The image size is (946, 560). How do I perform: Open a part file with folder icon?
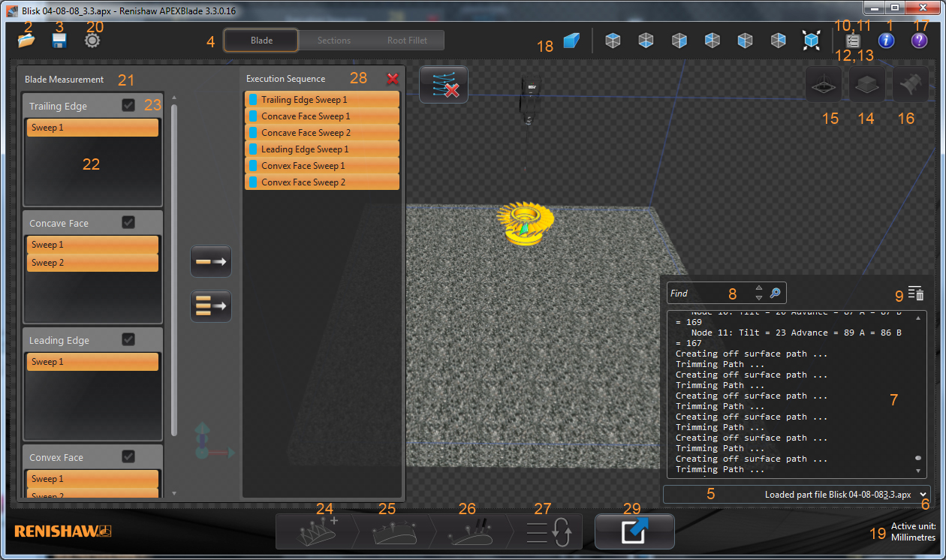pos(26,41)
